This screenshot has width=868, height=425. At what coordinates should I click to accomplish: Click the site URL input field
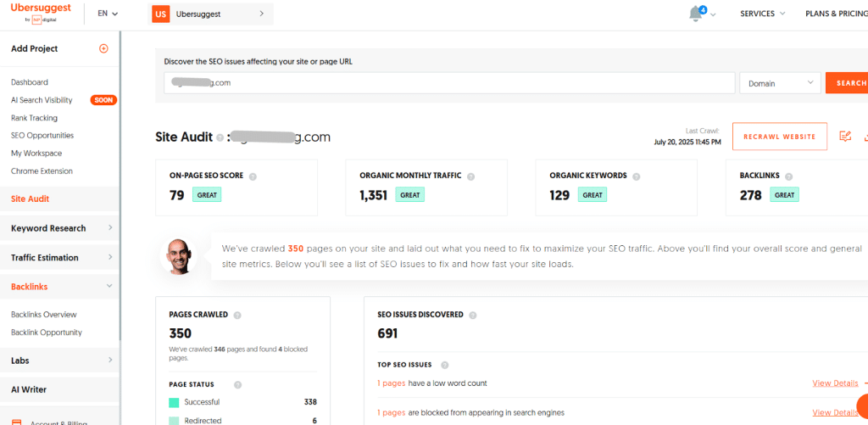coord(449,83)
